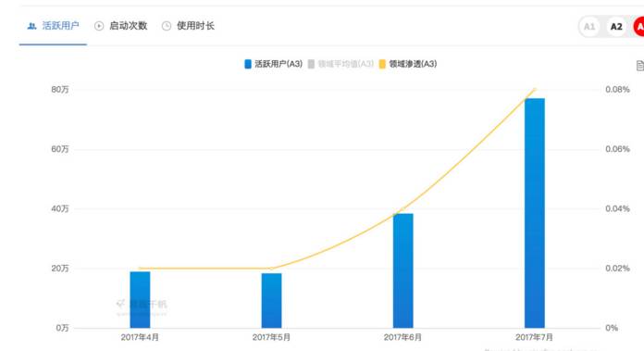Image resolution: width=644 pixels, height=351 pixels.
Task: Click the play circle icon beside 启动次数
Action: 99,26
